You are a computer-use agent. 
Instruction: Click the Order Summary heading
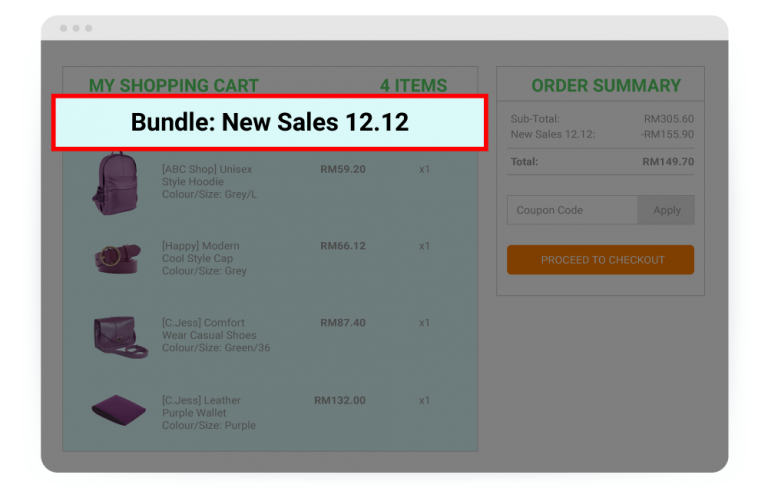pos(605,86)
